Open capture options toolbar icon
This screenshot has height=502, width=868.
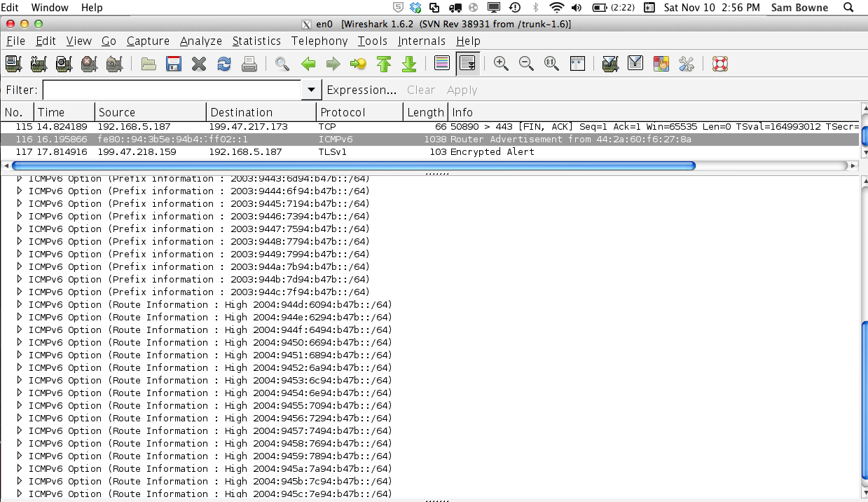pos(39,65)
